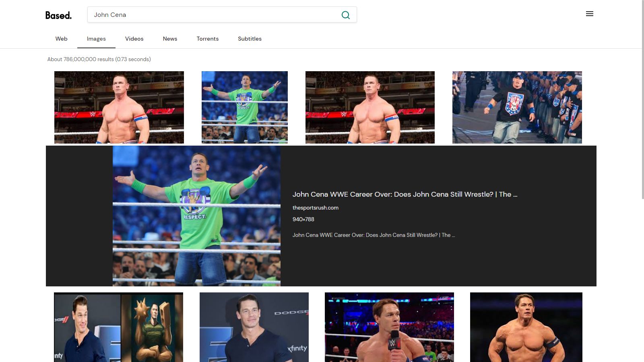Click the smaller preview description text
Image resolution: width=644 pixels, height=362 pixels.
374,235
